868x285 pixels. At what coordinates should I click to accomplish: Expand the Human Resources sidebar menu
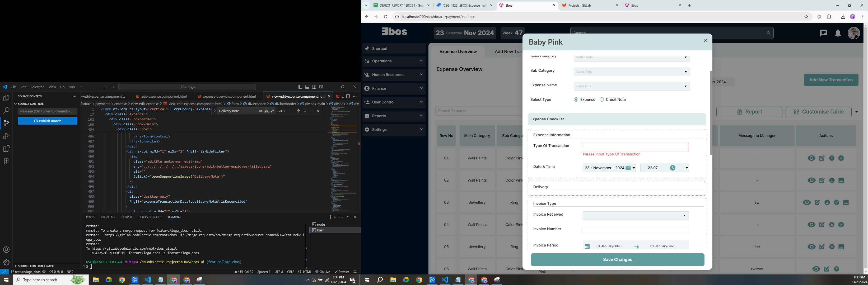pos(394,75)
